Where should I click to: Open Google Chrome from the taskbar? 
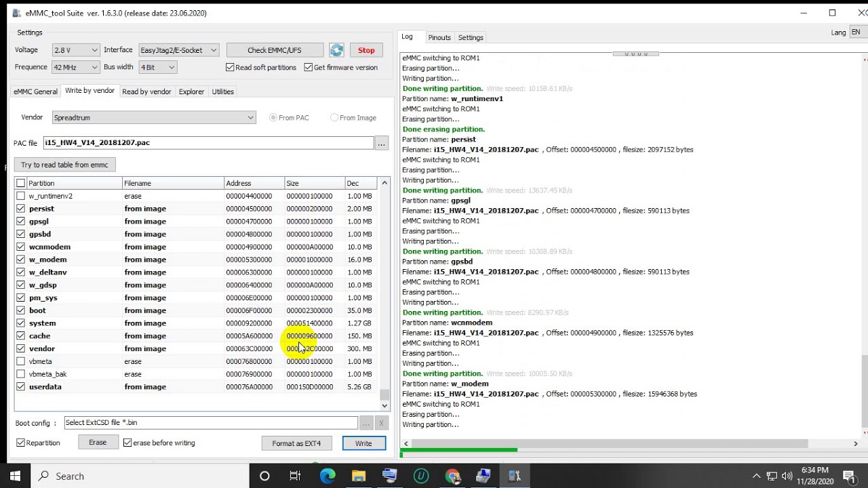click(x=452, y=476)
